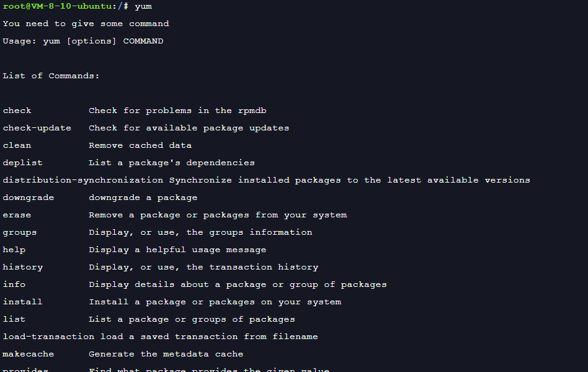This screenshot has height=372, width=588.
Task: Click the 'info' command name
Action: pyautogui.click(x=14, y=284)
